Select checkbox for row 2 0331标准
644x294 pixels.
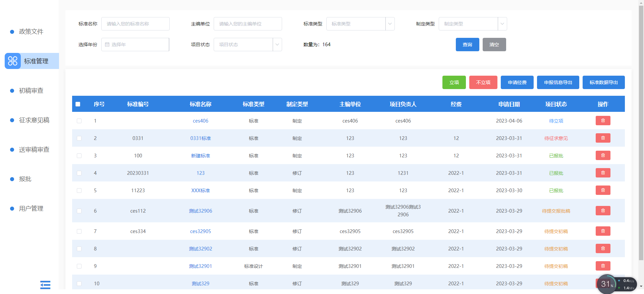[x=79, y=138]
